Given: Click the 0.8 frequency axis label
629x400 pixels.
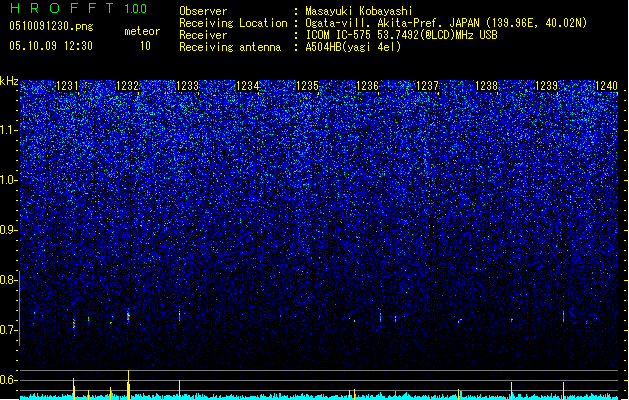Looking at the screenshot, I should coord(8,280).
